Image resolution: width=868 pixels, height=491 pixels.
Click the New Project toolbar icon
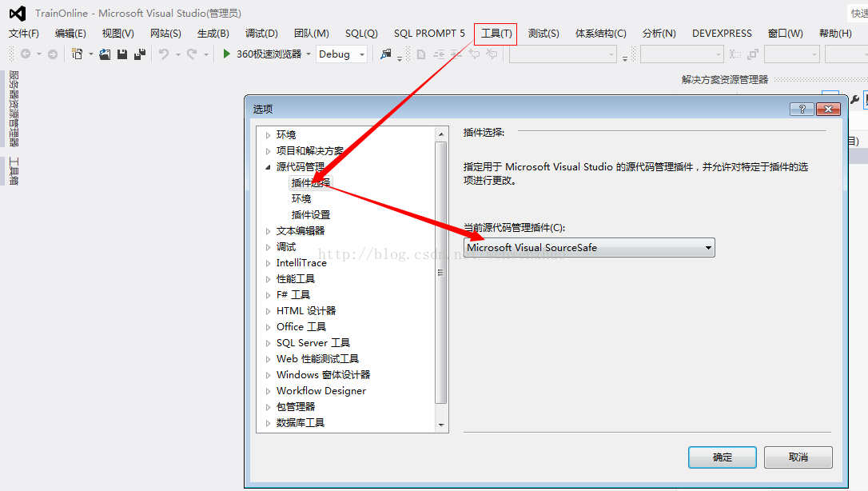point(77,54)
